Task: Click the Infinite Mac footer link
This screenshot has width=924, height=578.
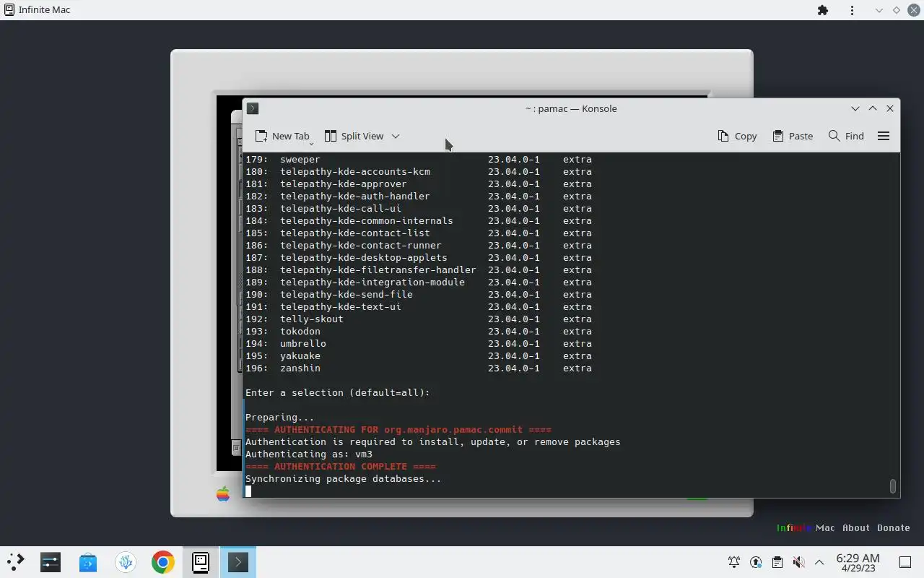Action: [x=806, y=527]
